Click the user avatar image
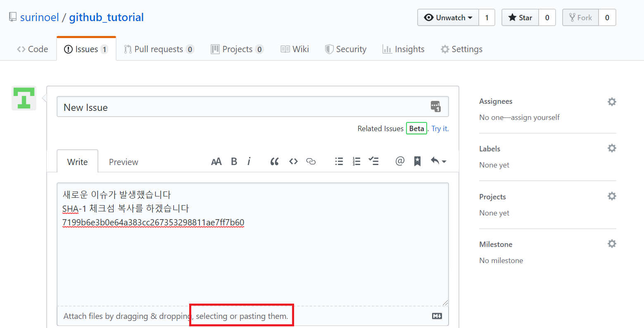 (24, 98)
